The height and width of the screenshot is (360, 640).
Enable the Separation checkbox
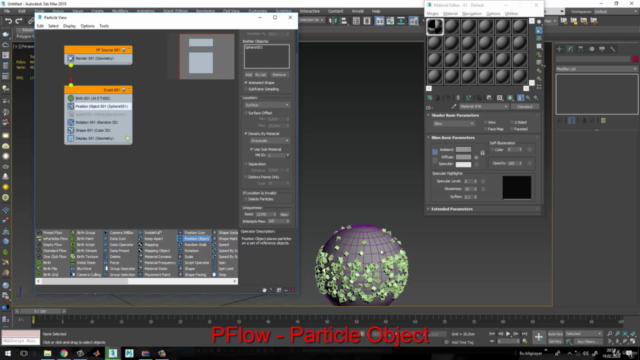pyautogui.click(x=246, y=164)
